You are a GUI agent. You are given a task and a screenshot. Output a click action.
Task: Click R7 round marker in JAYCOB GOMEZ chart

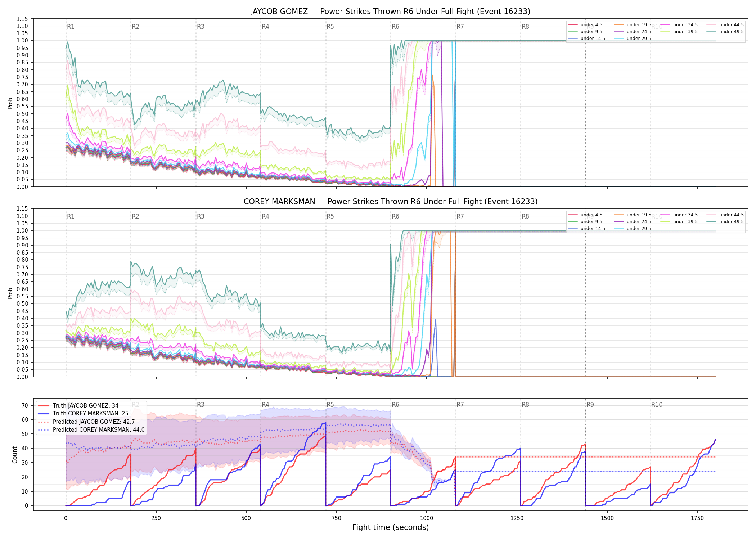pyautogui.click(x=460, y=27)
